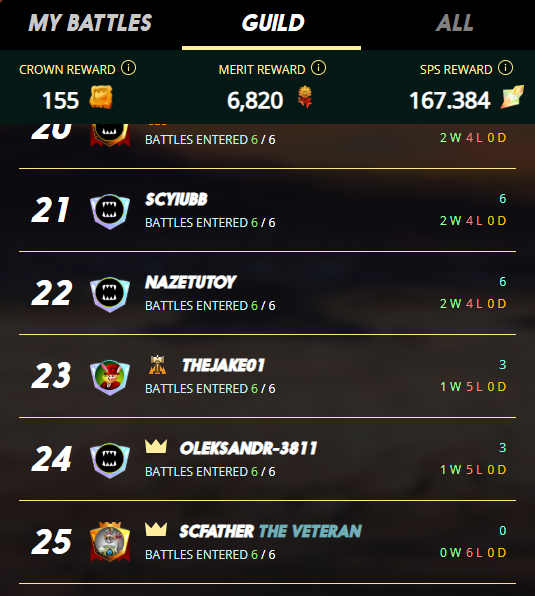Open SCFATHER's gold framed avatar
The image size is (535, 596).
[110, 541]
